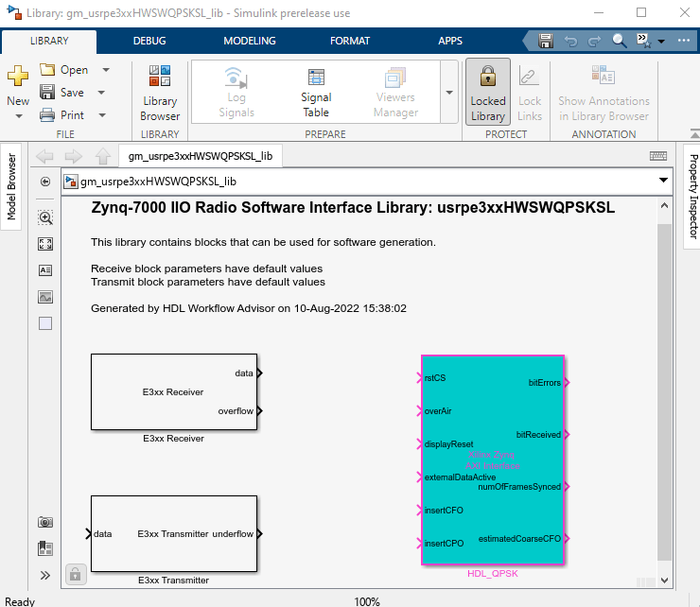Expand the Save dropdown arrow

[101, 93]
